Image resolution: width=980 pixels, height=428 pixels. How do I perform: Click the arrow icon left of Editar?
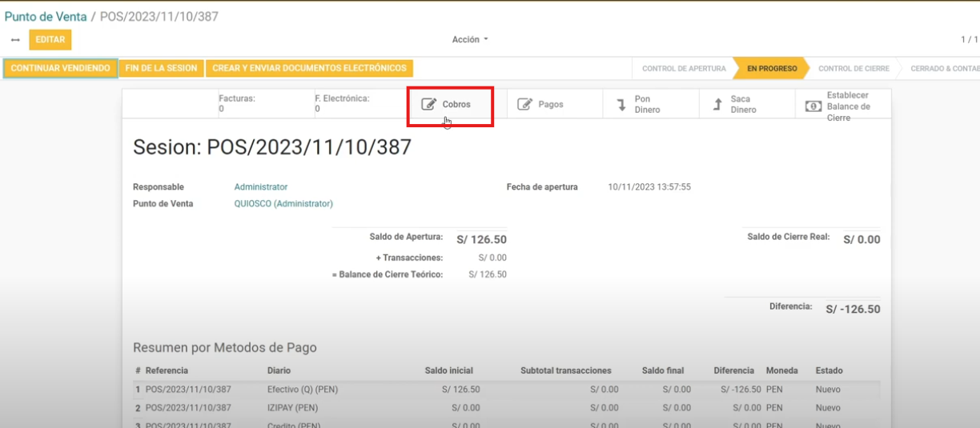point(14,40)
